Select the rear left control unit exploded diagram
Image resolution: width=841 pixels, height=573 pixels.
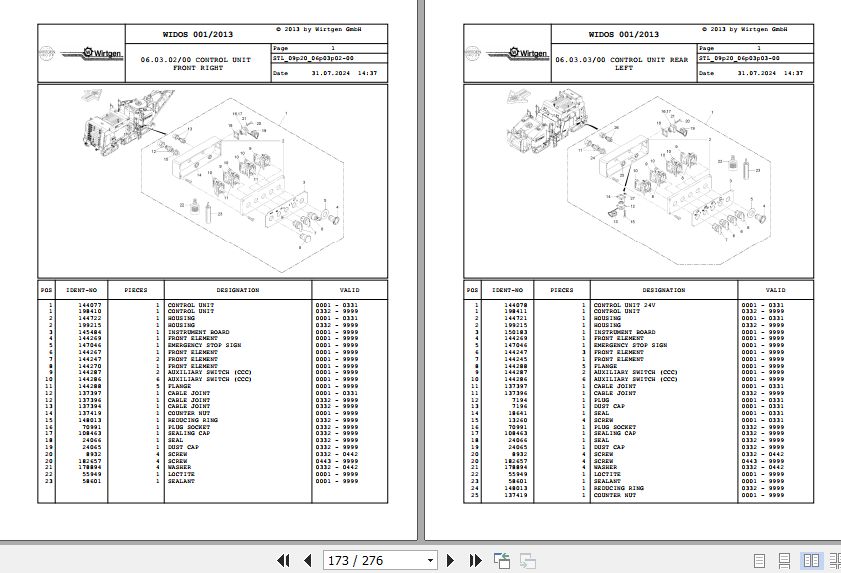click(638, 181)
